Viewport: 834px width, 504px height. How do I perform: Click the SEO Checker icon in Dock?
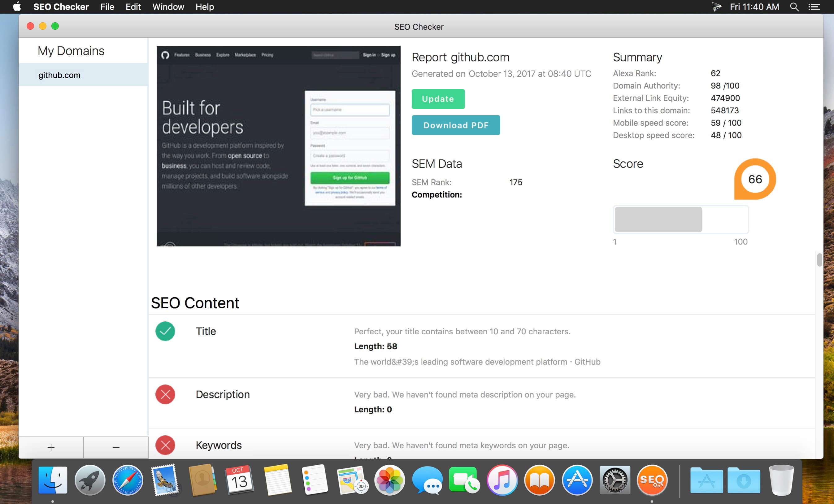tap(652, 480)
